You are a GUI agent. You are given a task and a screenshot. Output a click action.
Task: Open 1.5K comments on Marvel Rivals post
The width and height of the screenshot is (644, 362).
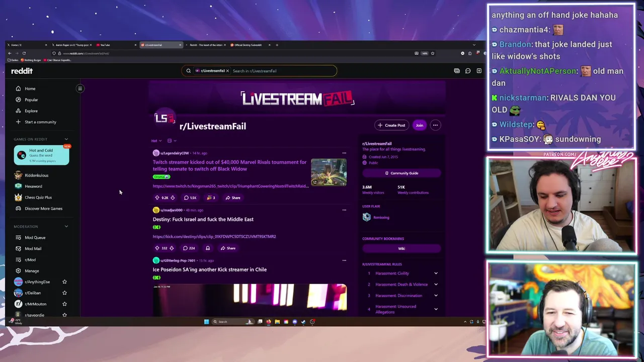coord(190,198)
